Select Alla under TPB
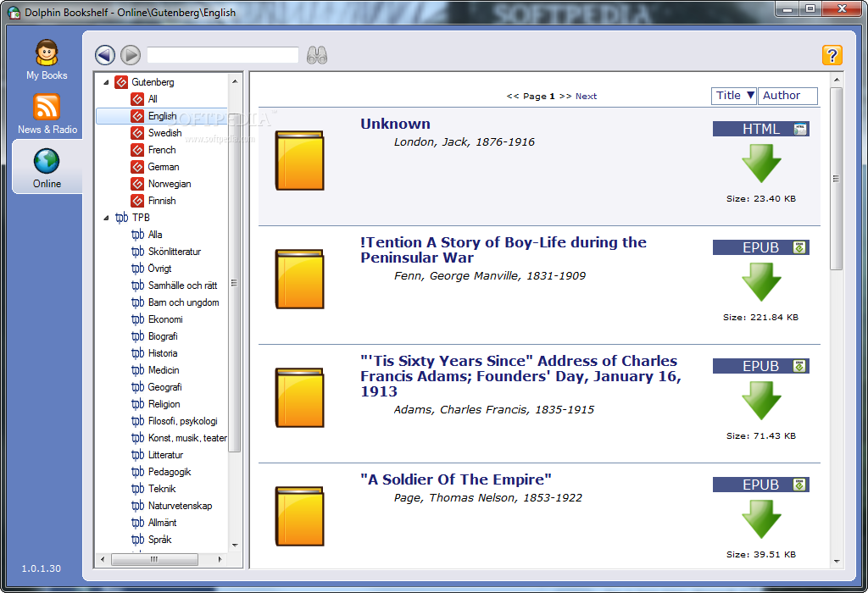868x593 pixels. [155, 235]
